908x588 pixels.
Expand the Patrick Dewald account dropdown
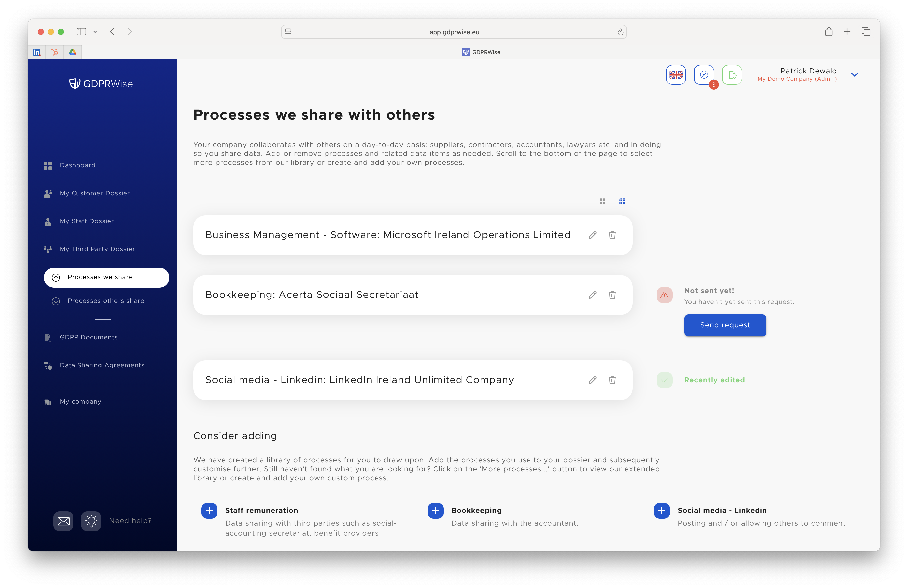pos(855,74)
